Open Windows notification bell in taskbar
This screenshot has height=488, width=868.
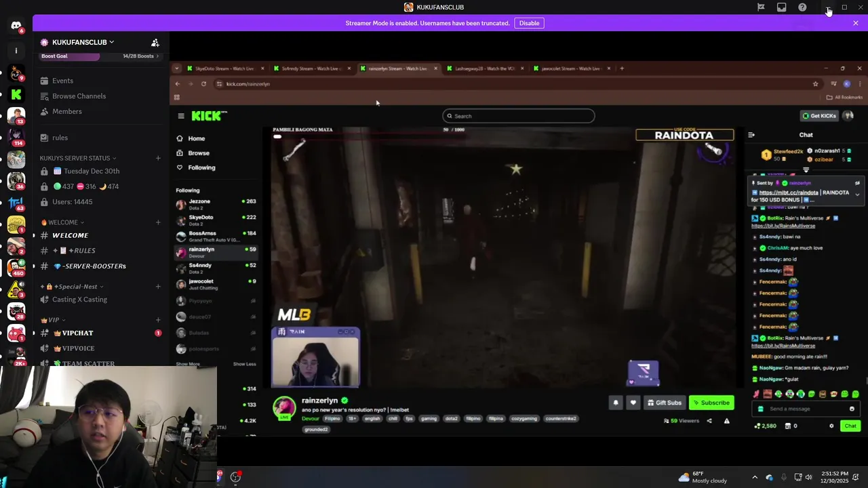(x=856, y=477)
